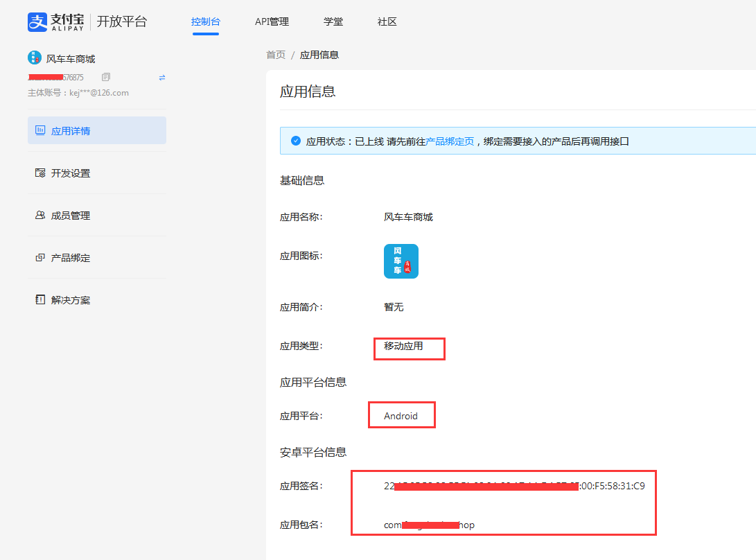Image resolution: width=756 pixels, height=560 pixels.
Task: Click the 风车车 app icon thumbnail
Action: [401, 261]
